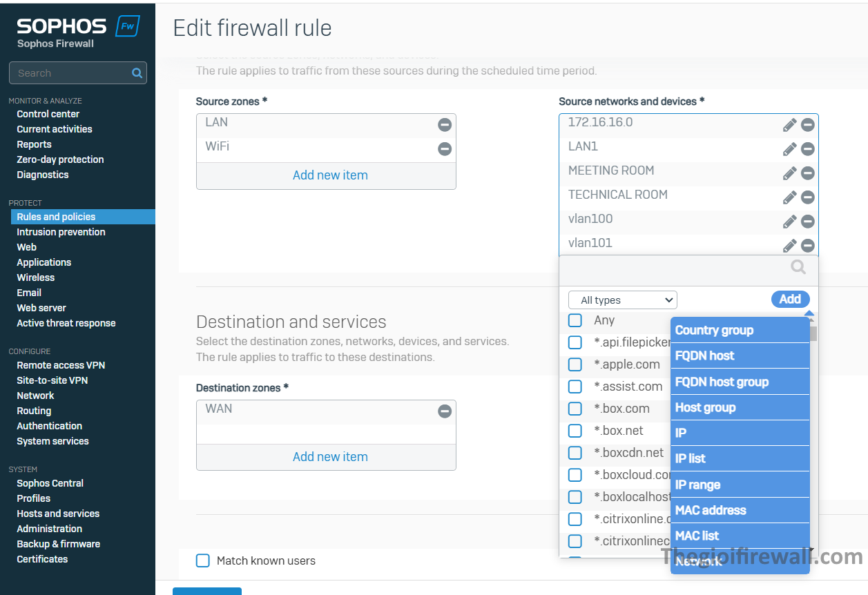This screenshot has height=595, width=868.
Task: Open Remote access VPN settings
Action: [61, 365]
